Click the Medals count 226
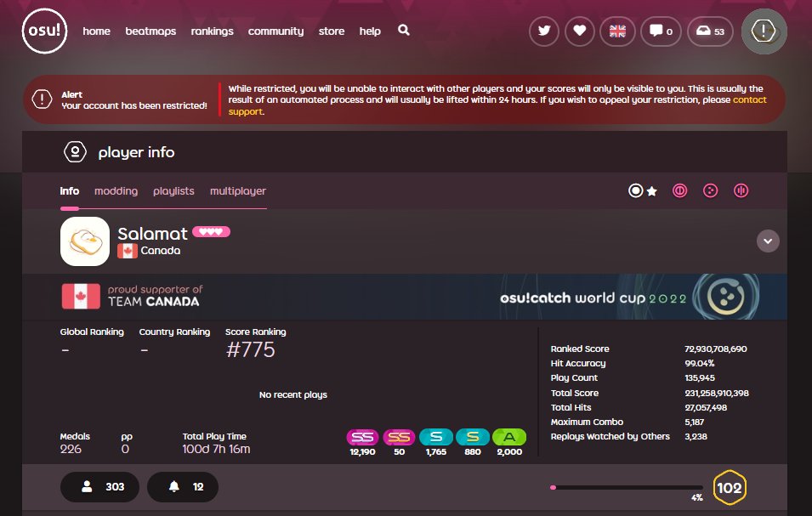The width and height of the screenshot is (812, 516). click(71, 449)
